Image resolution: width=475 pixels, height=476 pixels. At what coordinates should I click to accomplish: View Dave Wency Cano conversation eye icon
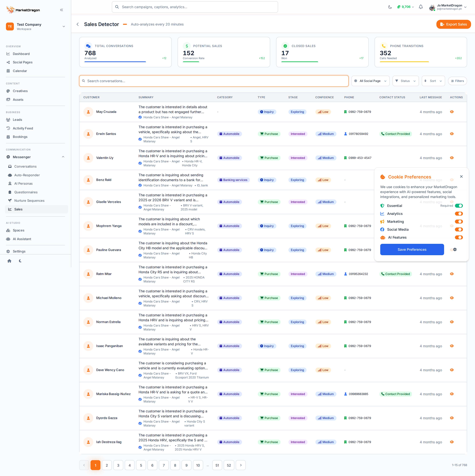coord(452,370)
